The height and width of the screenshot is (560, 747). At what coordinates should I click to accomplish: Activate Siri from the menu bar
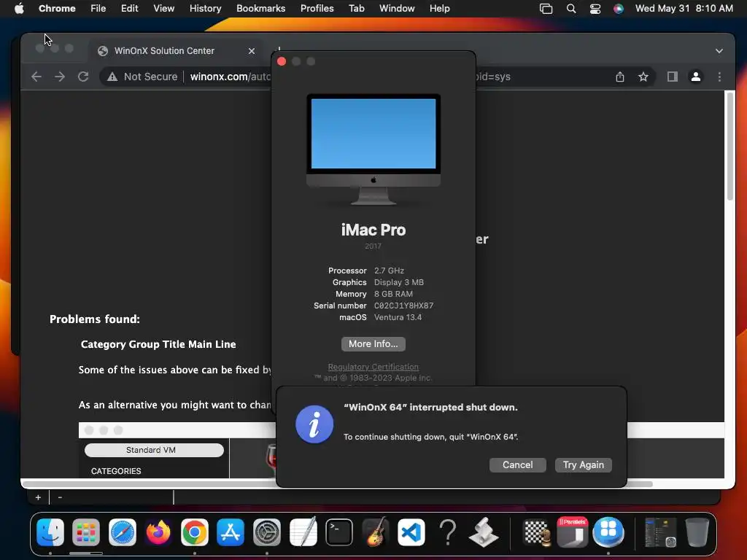tap(619, 8)
